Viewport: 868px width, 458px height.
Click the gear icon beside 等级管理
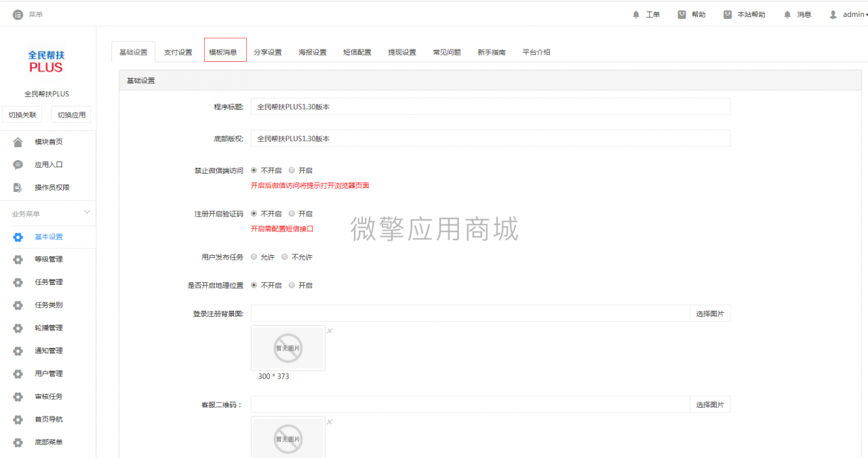(18, 259)
